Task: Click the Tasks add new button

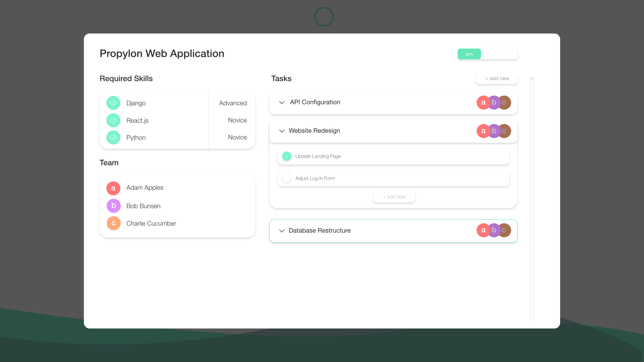Action: pyautogui.click(x=496, y=78)
